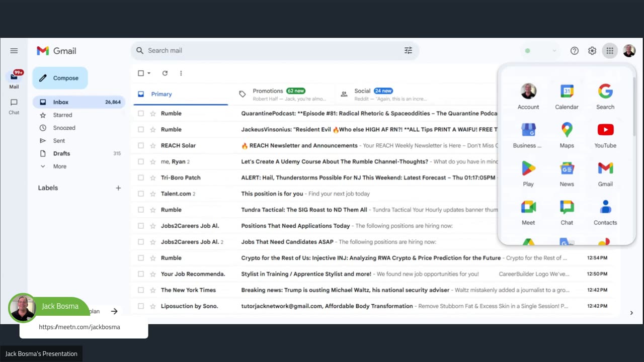Close the Google apps grid launcher

[x=610, y=51]
